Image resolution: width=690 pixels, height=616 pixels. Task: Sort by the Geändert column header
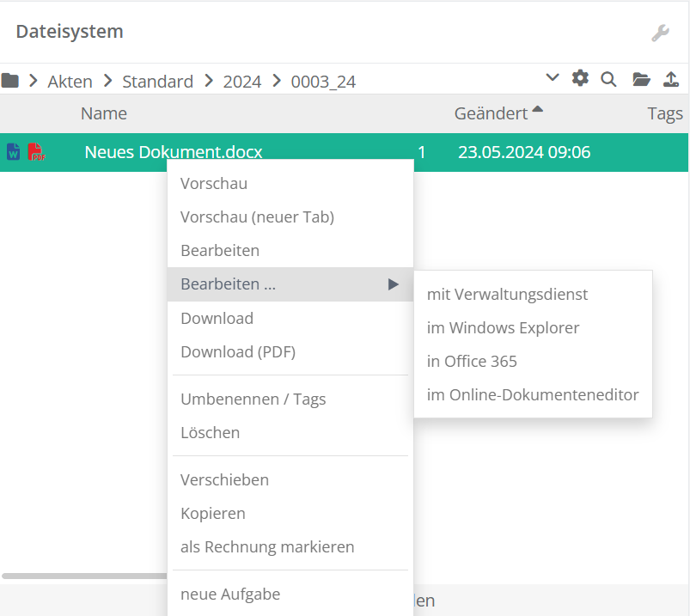pyautogui.click(x=491, y=113)
